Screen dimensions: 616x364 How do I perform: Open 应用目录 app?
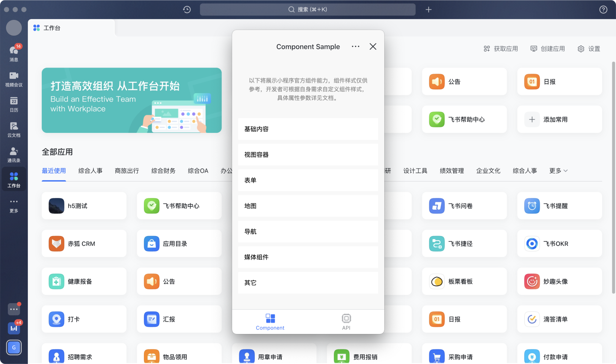pos(179,244)
